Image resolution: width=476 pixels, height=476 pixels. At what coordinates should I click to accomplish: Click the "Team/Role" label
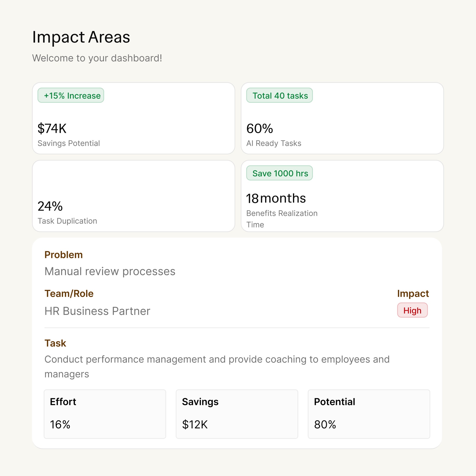[x=69, y=293]
